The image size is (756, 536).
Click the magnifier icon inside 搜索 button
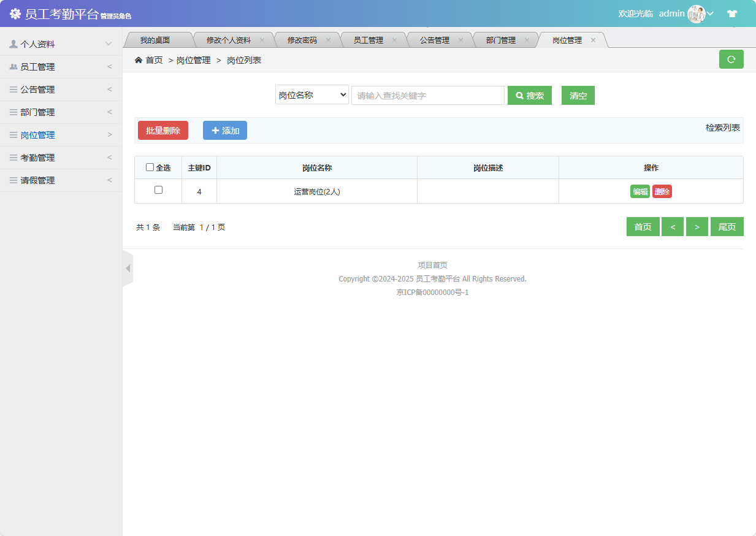click(519, 95)
